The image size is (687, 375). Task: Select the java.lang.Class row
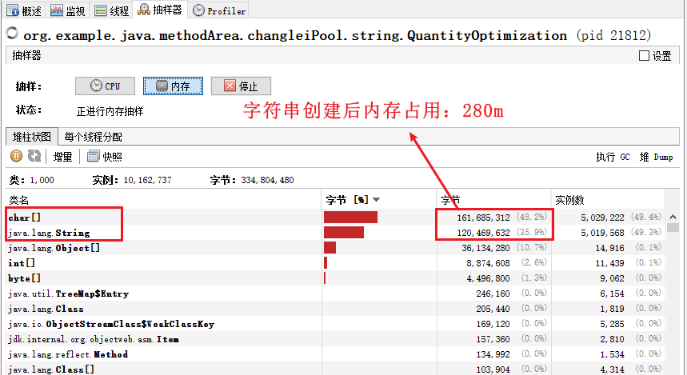pyautogui.click(x=335, y=309)
